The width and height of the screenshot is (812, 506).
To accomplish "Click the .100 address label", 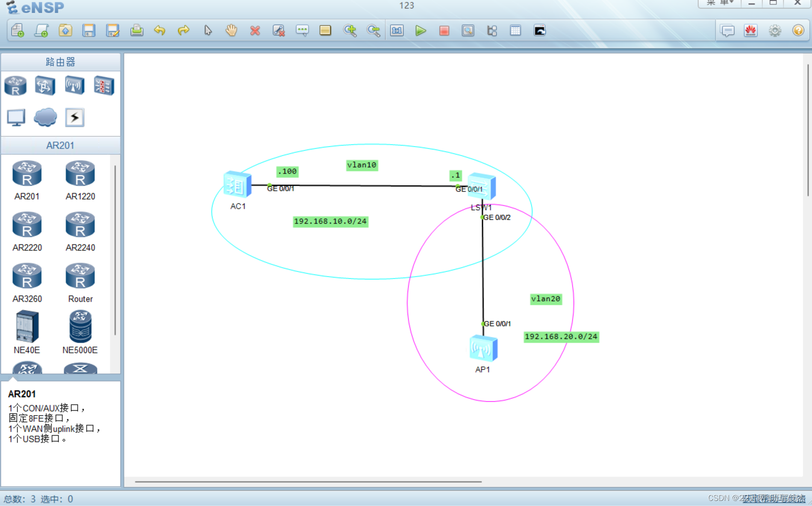I will 287,172.
